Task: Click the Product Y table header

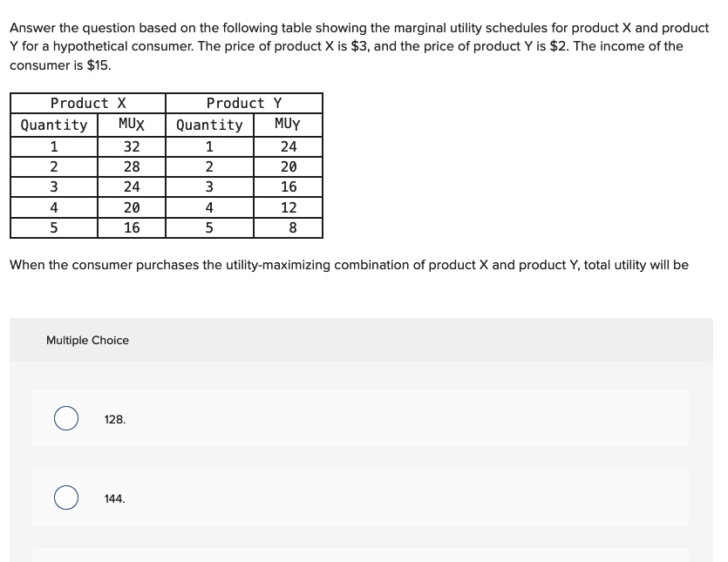Action: pos(244,103)
